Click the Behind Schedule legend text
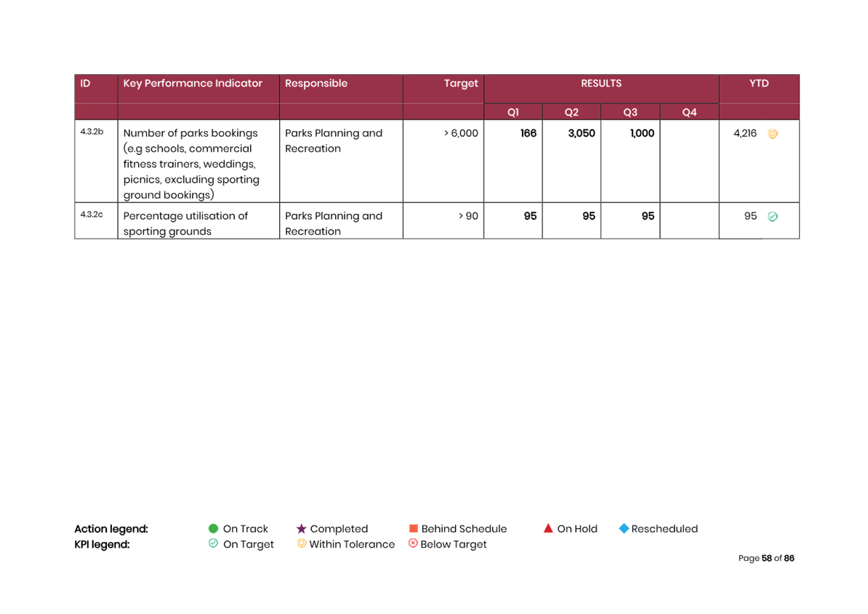Viewport: 868px width, 614px height. click(x=464, y=529)
